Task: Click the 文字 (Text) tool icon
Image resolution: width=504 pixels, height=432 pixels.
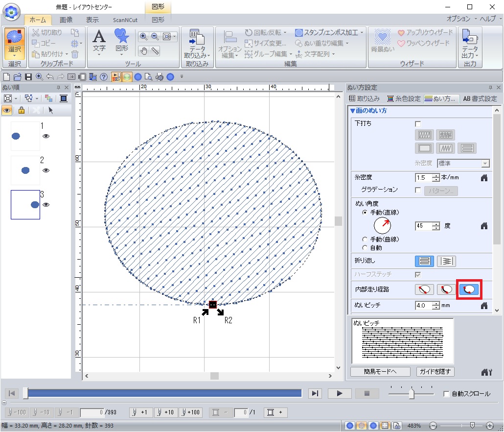Action: coord(99,38)
